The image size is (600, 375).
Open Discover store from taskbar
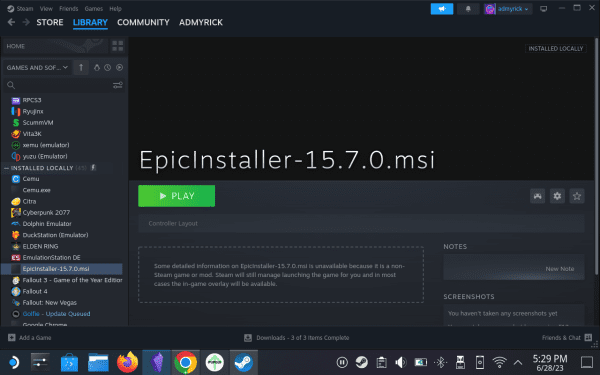[69, 362]
